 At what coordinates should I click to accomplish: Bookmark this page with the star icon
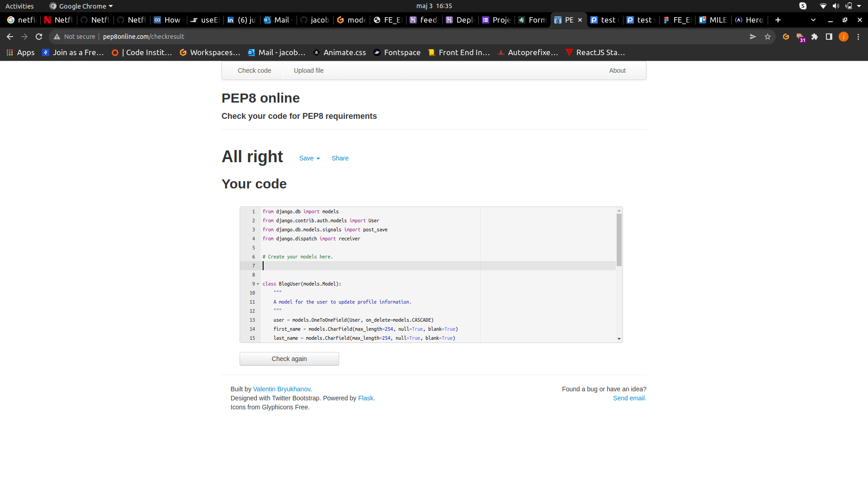pyautogui.click(x=768, y=37)
